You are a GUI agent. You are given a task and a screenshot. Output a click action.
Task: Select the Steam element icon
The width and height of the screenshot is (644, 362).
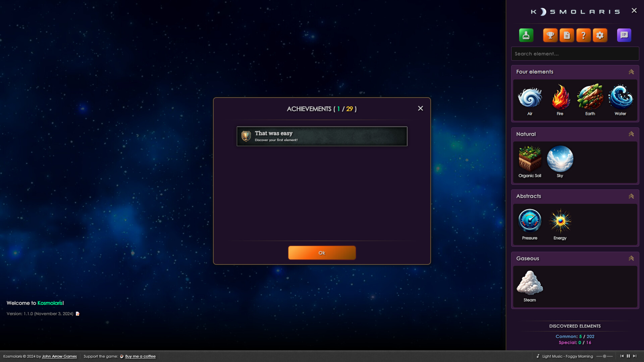tap(530, 283)
